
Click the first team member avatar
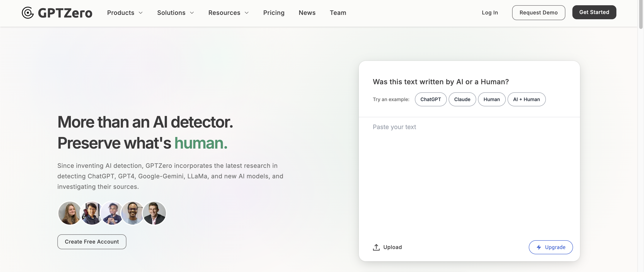[69, 213]
